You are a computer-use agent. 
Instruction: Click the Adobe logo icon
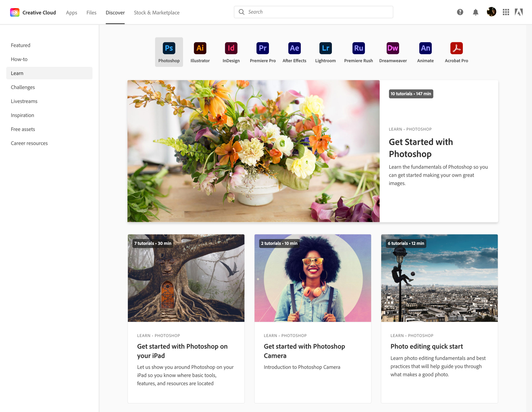(x=519, y=12)
